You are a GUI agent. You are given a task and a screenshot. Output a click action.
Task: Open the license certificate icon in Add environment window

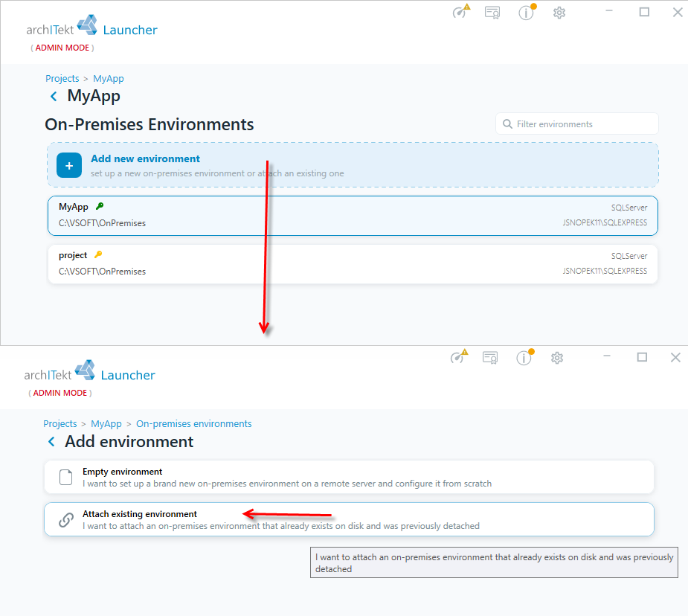tap(490, 358)
